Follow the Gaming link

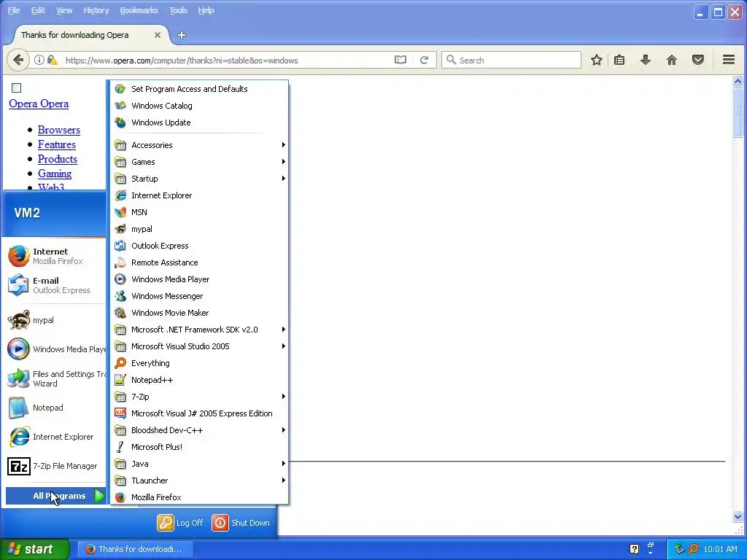(x=55, y=174)
